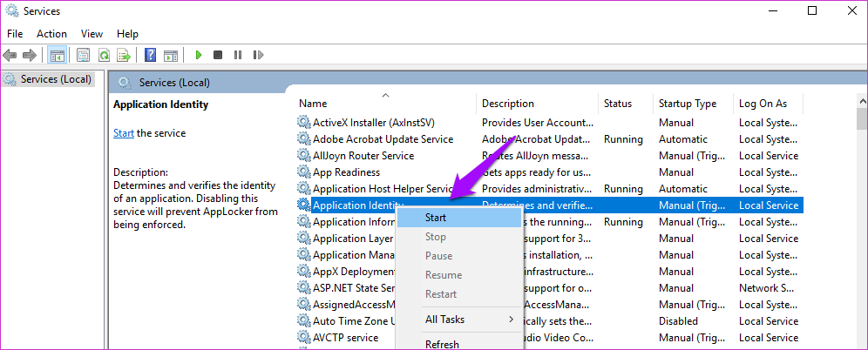This screenshot has height=350, width=868.
Task: Click the Disabled startup type cell
Action: click(x=678, y=320)
